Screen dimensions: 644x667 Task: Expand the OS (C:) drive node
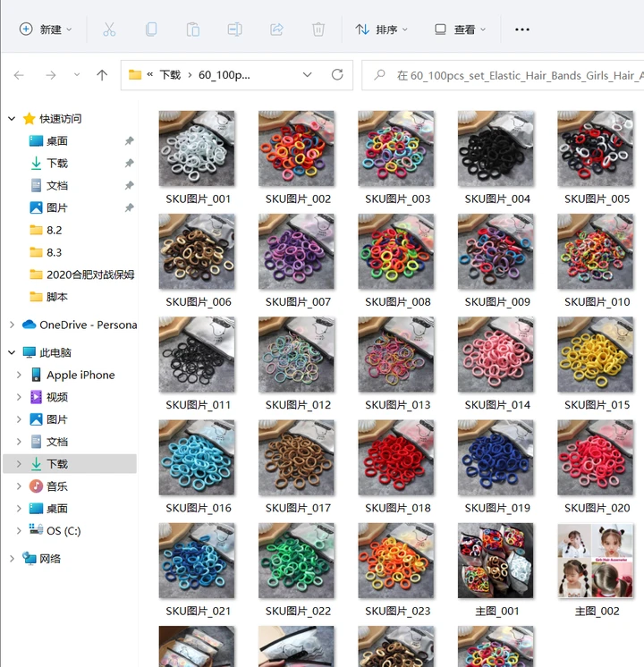(19, 530)
